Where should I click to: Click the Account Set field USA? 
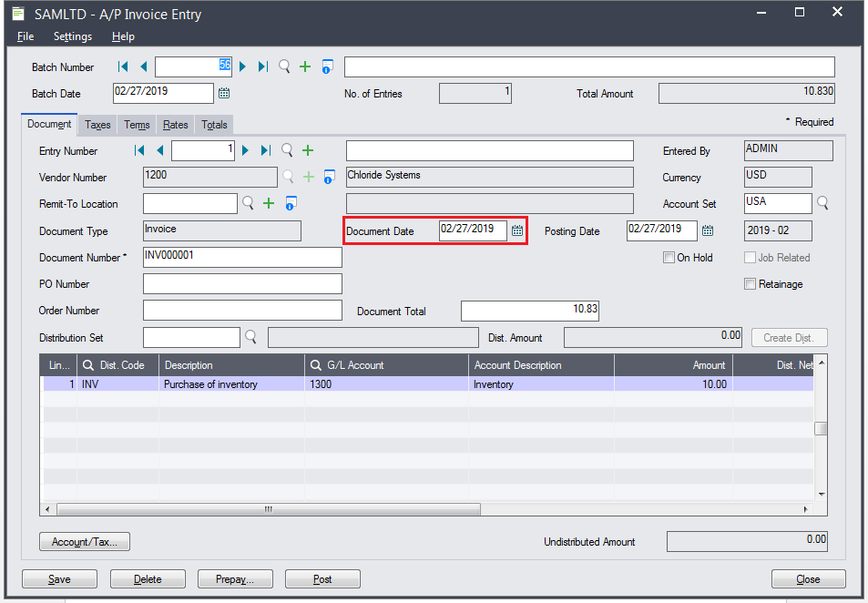[x=778, y=203]
